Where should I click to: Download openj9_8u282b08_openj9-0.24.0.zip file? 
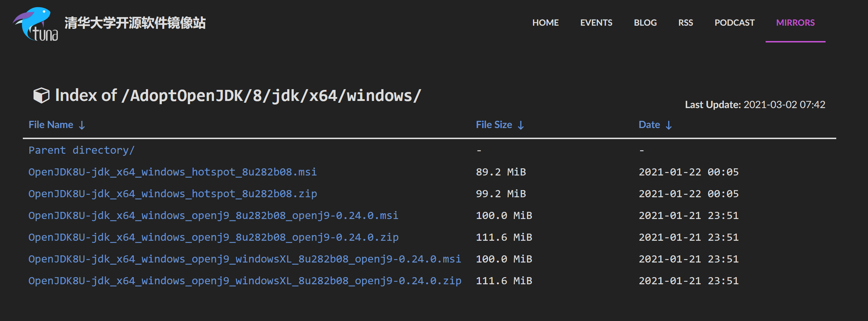(x=213, y=237)
